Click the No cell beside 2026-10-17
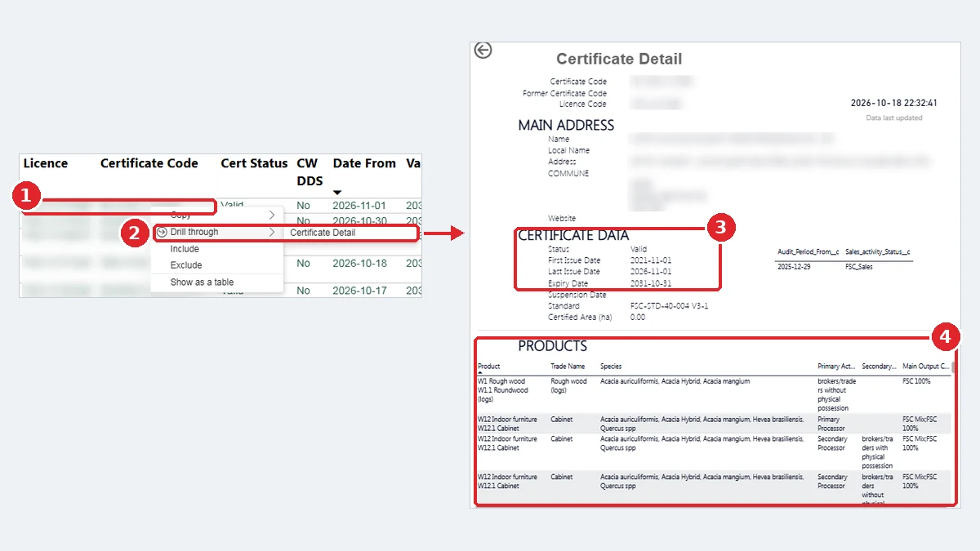 [304, 291]
